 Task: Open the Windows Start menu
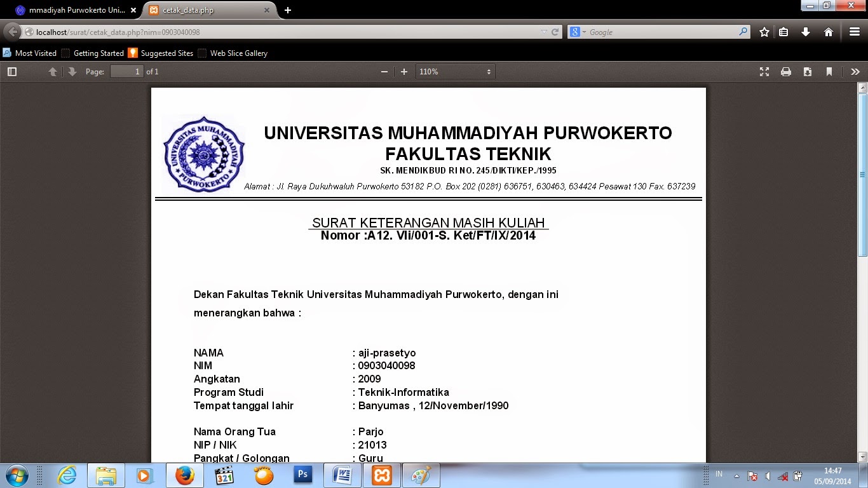click(x=17, y=475)
